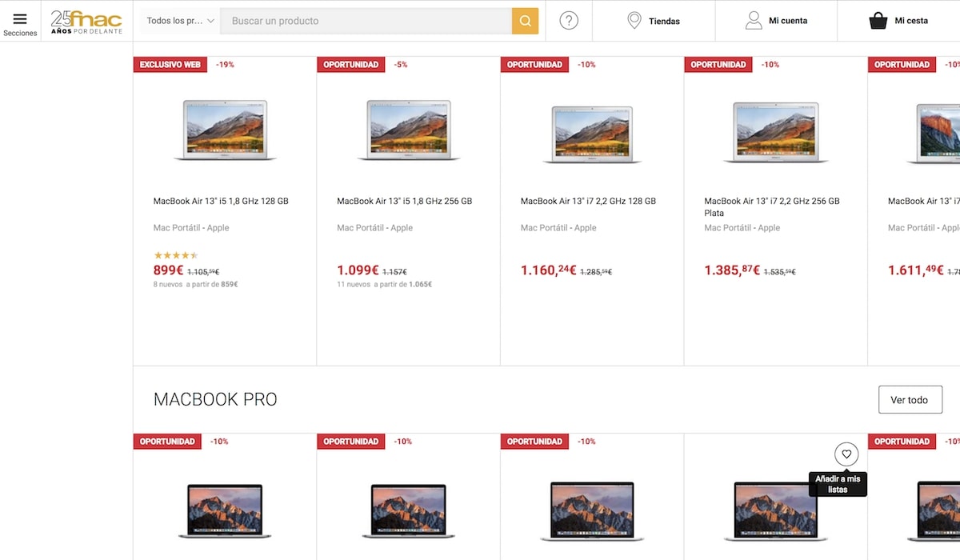This screenshot has width=960, height=560.
Task: Open help via question mark icon
Action: coord(569,21)
